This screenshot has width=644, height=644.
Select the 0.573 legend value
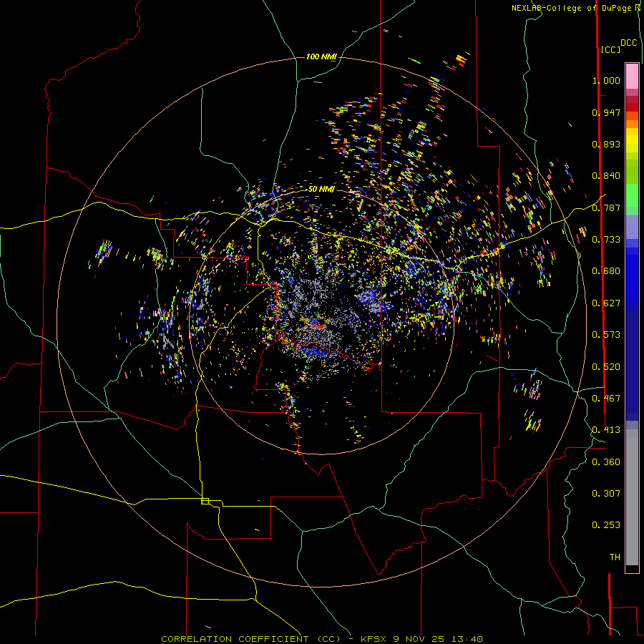tap(606, 335)
